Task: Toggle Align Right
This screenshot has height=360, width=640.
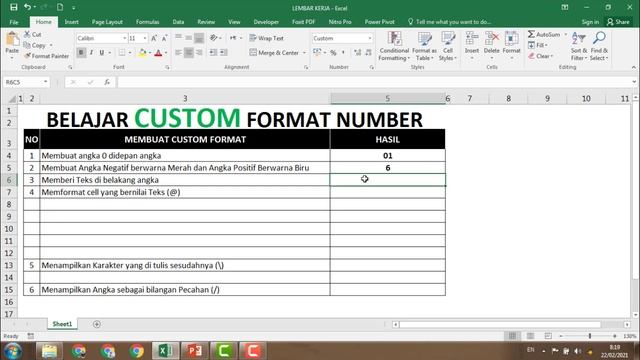Action: 199,53
